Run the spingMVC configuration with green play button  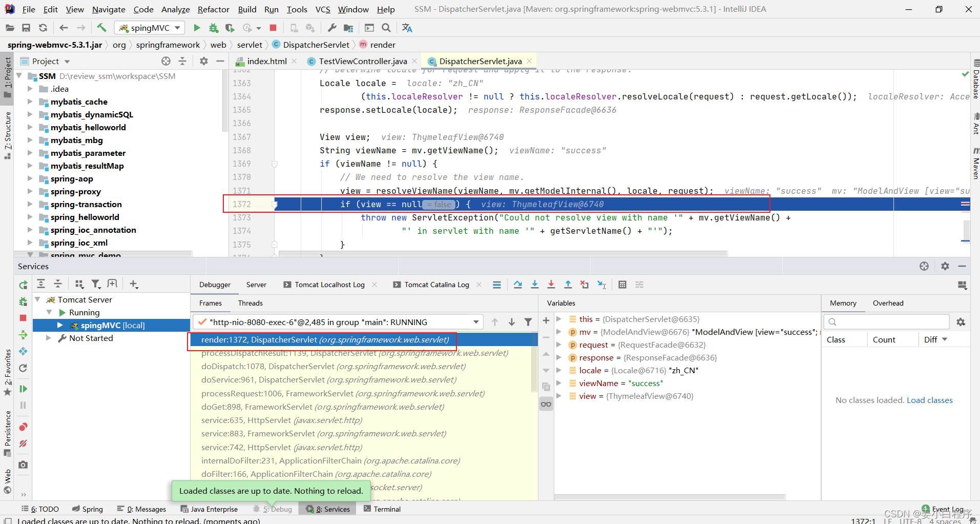click(x=197, y=28)
